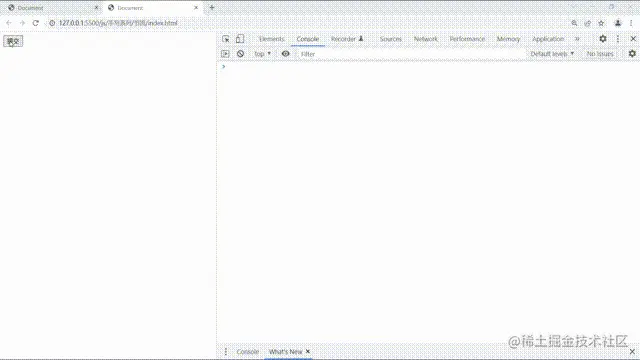Open the drawer three-dot menu
The height and width of the screenshot is (360, 640).
(x=226, y=351)
